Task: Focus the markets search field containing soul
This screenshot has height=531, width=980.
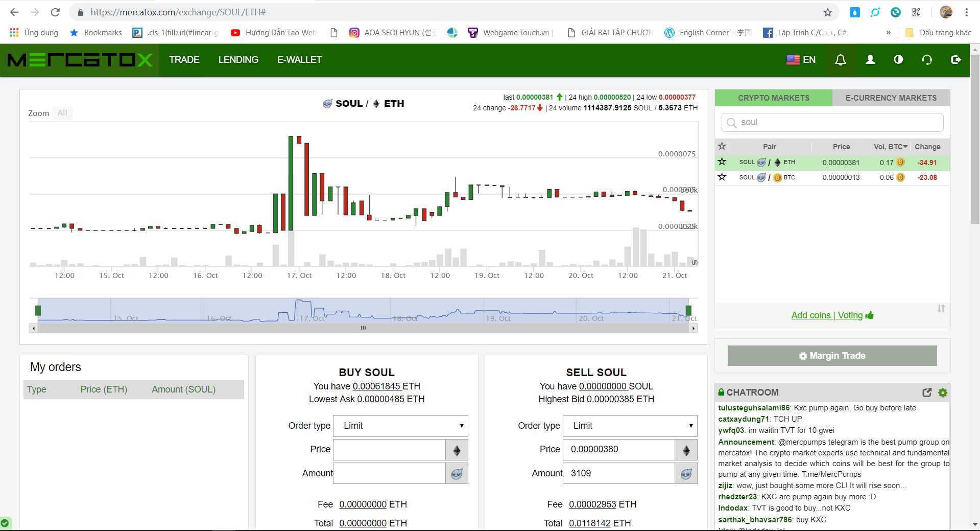Action: (832, 123)
